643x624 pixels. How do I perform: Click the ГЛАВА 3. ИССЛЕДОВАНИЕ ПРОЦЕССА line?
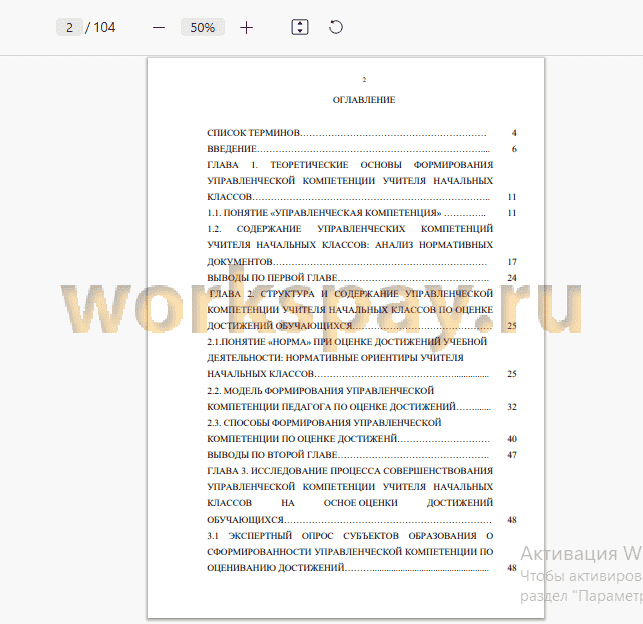tap(350, 471)
